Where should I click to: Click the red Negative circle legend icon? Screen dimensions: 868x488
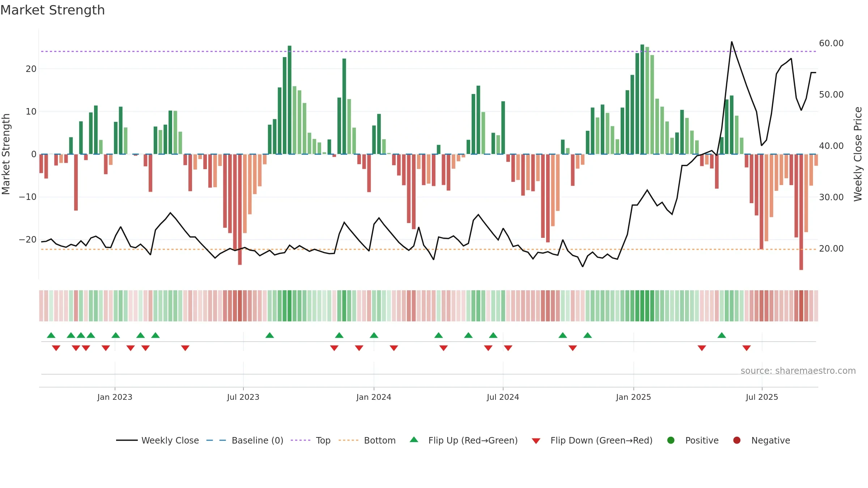coord(737,440)
